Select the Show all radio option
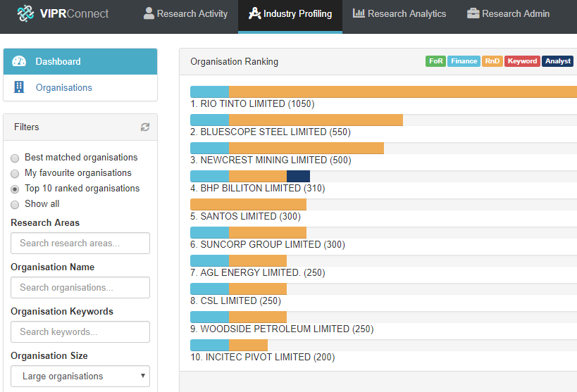 point(15,205)
